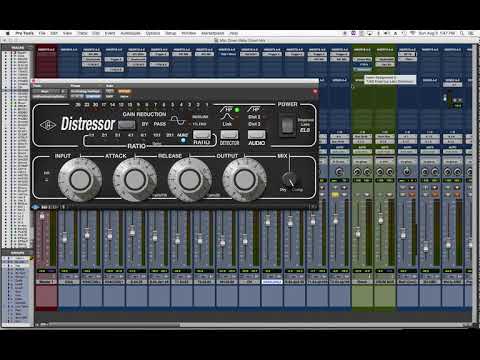This screenshot has width=480, height=360.
Task: Open automation mode selector on second green channel
Action: pyautogui.click(x=385, y=152)
